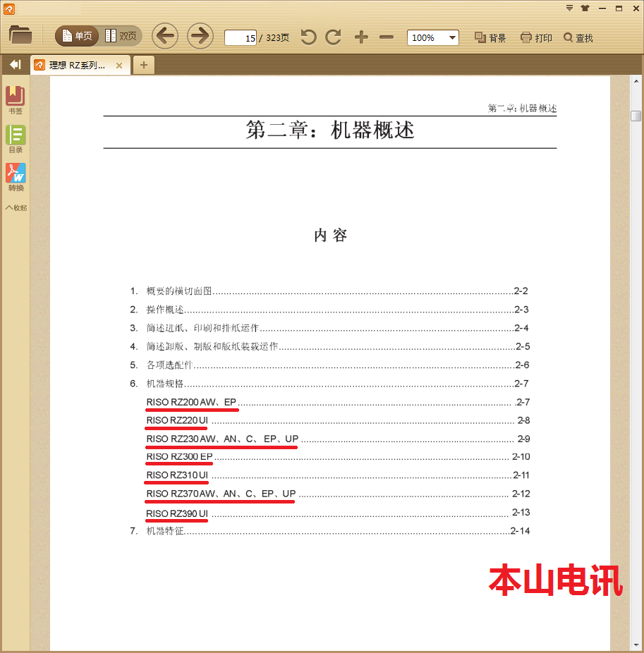644x653 pixels.
Task: Rotate the page counterclockwise
Action: (308, 37)
